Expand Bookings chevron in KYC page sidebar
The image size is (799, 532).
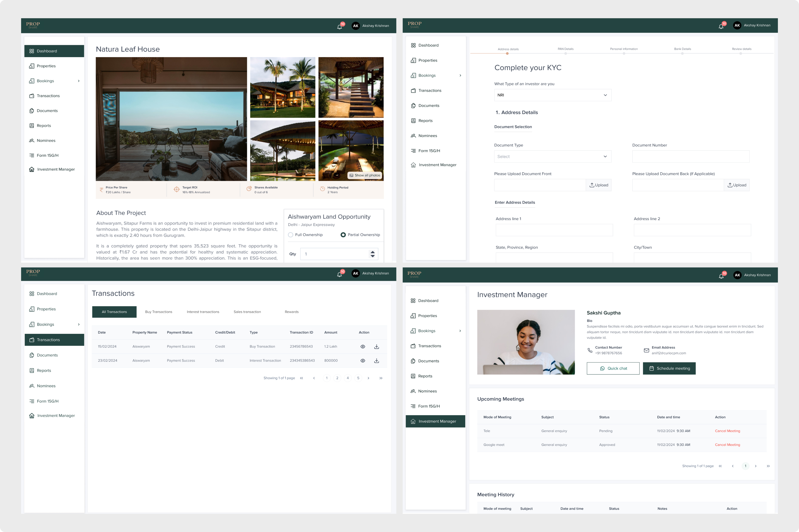(x=460, y=75)
